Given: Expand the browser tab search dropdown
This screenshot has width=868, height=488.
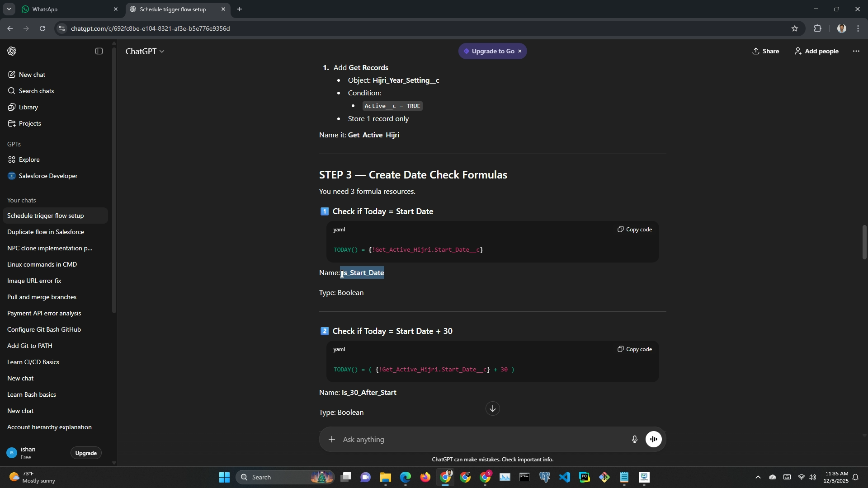Looking at the screenshot, I should click(x=9, y=9).
